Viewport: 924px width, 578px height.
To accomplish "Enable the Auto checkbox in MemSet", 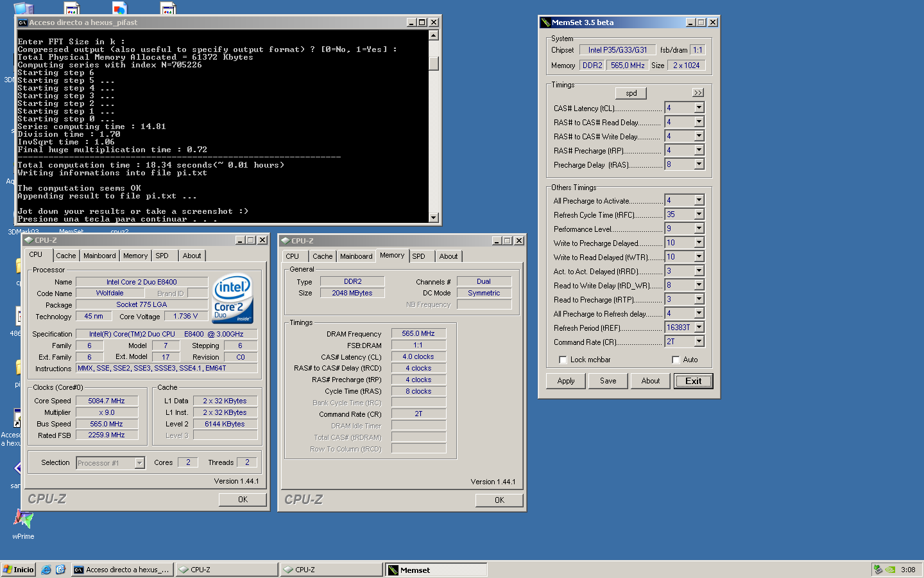I will pos(676,360).
